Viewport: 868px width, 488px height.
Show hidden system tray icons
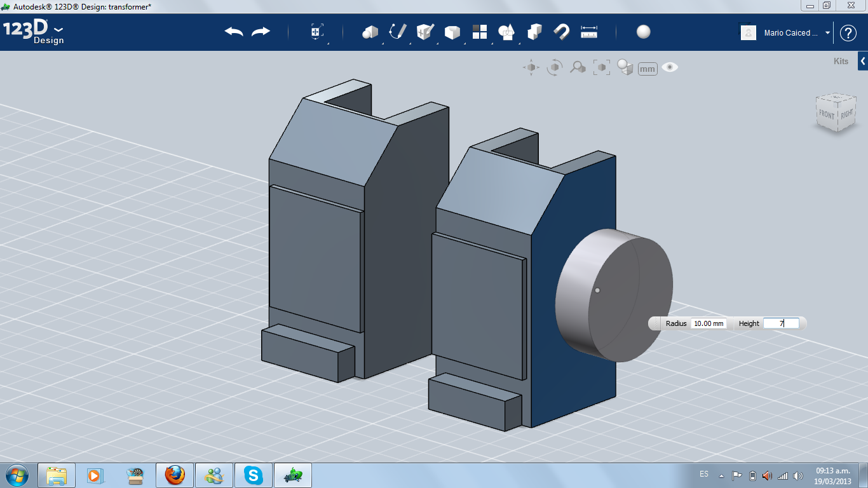(721, 476)
